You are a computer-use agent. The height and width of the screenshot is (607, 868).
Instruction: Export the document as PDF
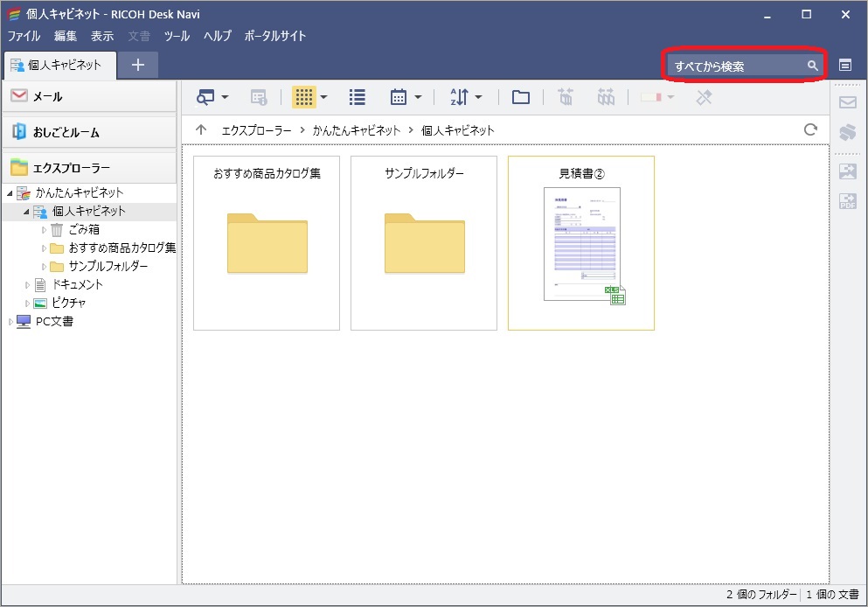point(846,200)
